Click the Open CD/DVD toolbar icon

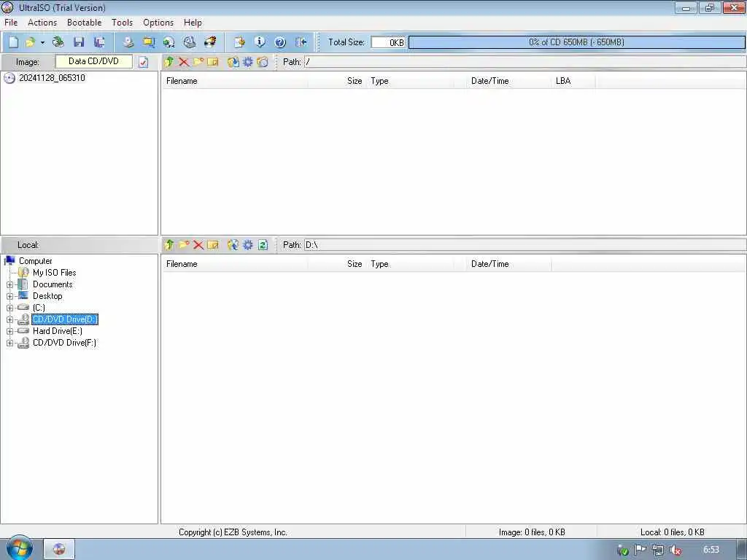[x=58, y=42]
